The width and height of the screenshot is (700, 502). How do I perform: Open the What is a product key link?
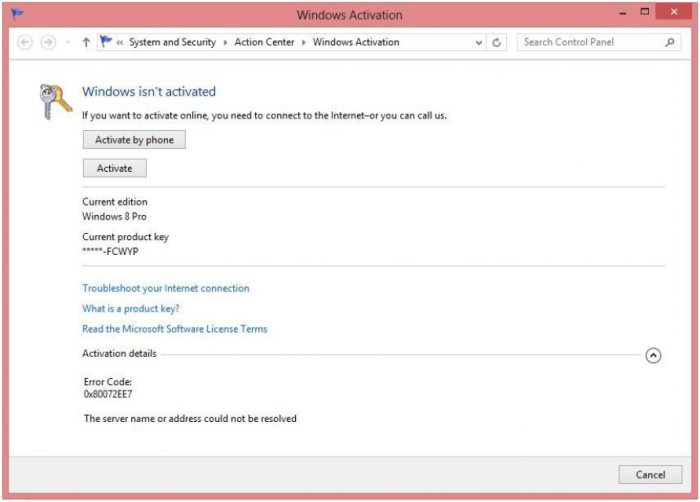tap(131, 309)
